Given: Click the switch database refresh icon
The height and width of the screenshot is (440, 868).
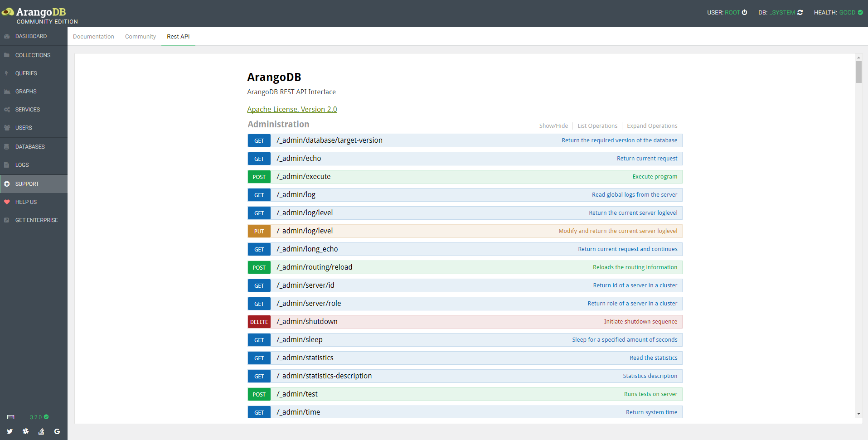Looking at the screenshot, I should pyautogui.click(x=800, y=12).
